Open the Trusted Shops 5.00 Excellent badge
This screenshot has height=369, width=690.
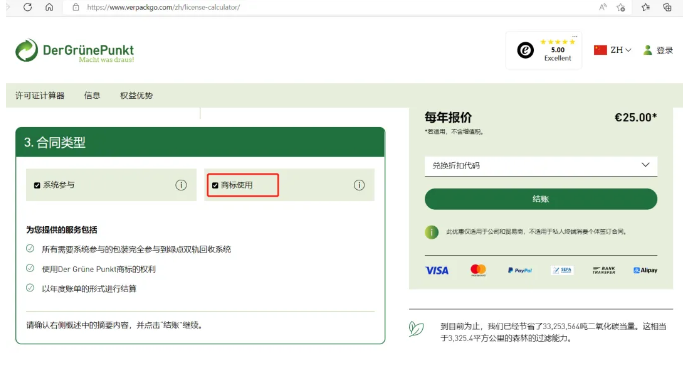point(544,50)
